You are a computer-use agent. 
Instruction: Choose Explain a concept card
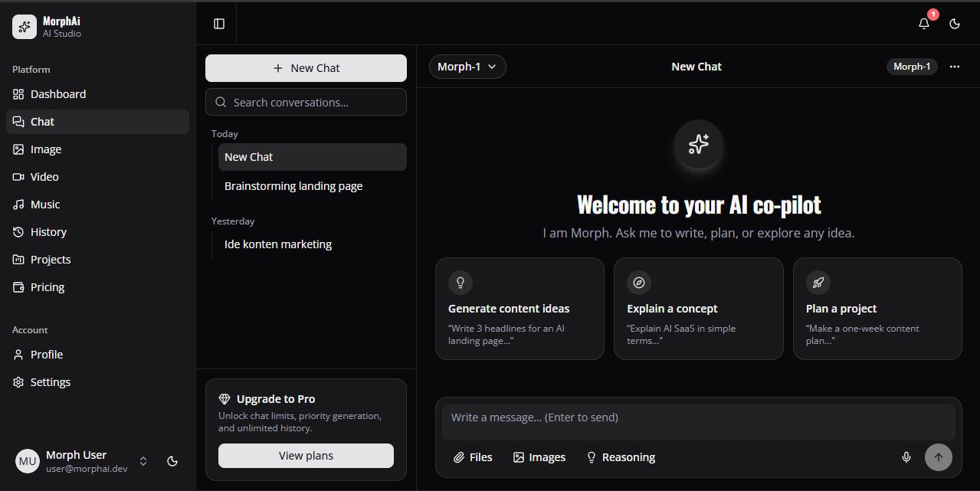coord(699,309)
